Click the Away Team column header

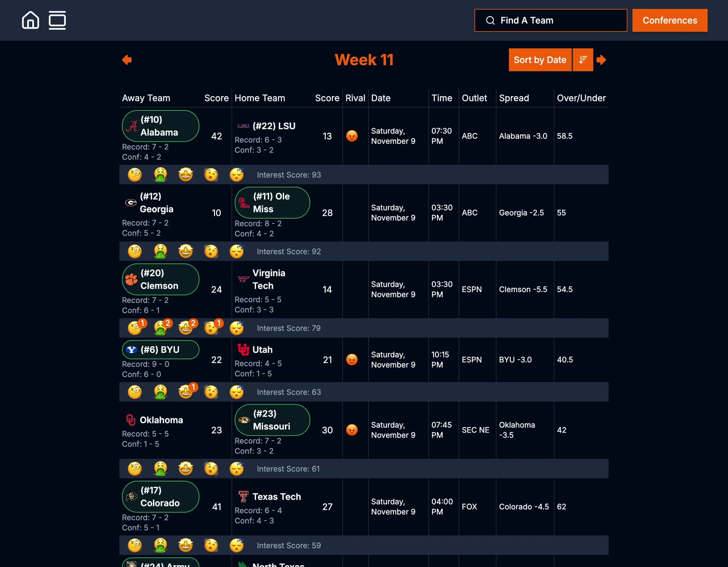(146, 98)
